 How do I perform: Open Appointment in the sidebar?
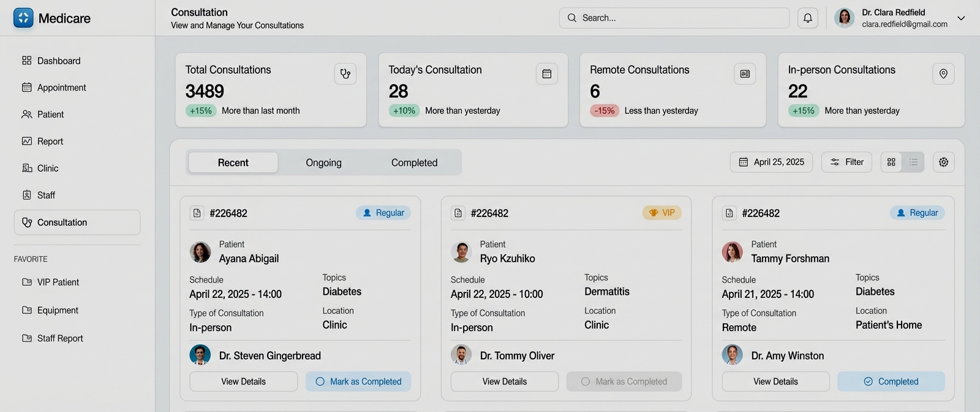pyautogui.click(x=61, y=88)
